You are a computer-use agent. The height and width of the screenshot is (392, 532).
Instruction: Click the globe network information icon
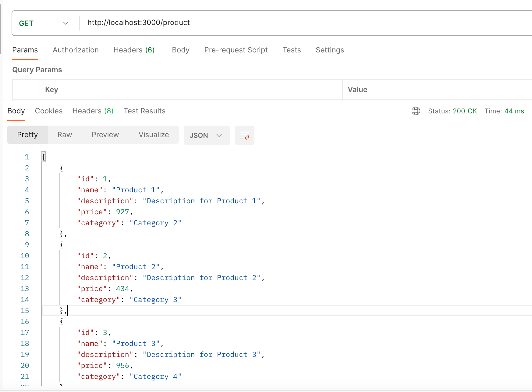coord(416,111)
